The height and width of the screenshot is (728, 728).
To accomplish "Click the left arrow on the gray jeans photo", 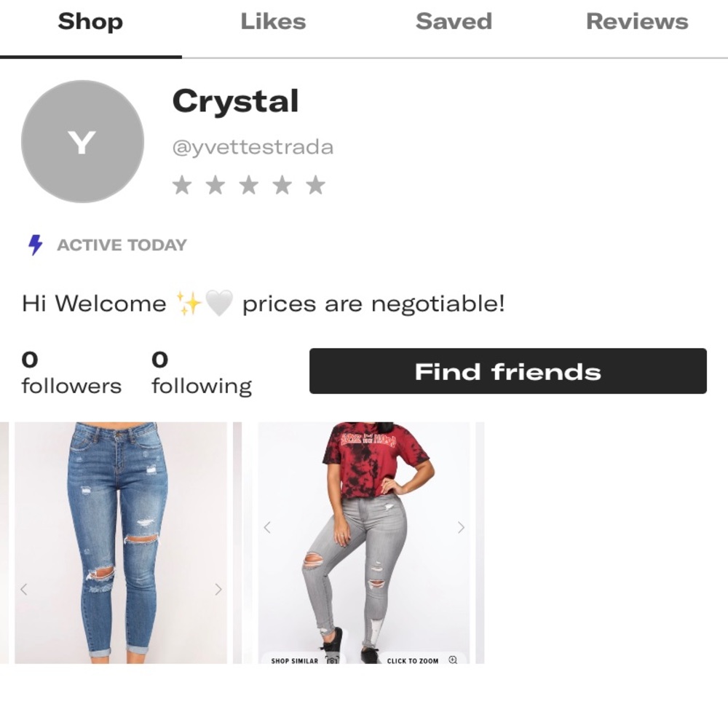I will click(x=267, y=526).
